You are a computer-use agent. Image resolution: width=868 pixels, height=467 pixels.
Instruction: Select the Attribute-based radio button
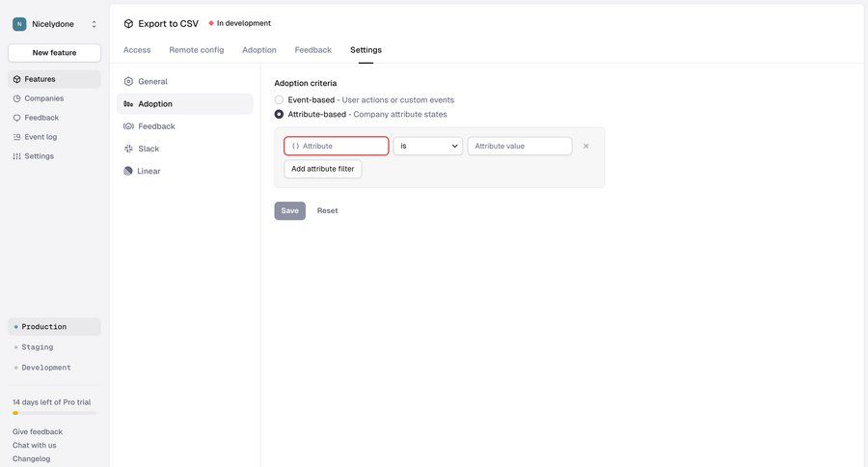[279, 114]
